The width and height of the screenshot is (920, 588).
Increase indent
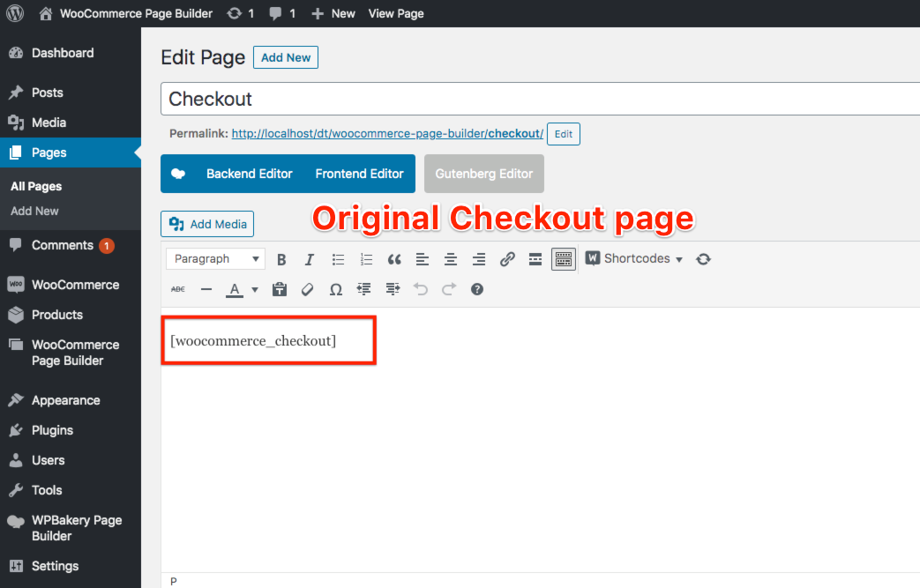click(x=393, y=289)
